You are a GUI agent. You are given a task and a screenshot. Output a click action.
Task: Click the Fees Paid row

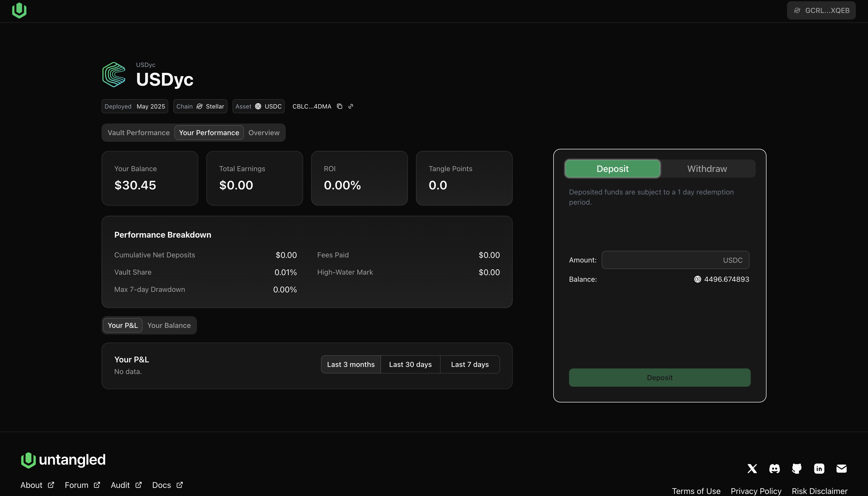click(408, 255)
